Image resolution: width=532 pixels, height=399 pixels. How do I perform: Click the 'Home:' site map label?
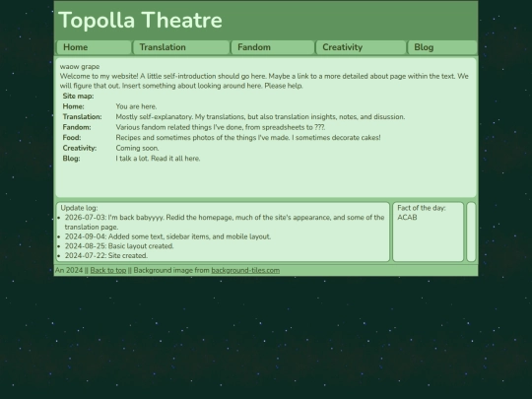coord(73,106)
